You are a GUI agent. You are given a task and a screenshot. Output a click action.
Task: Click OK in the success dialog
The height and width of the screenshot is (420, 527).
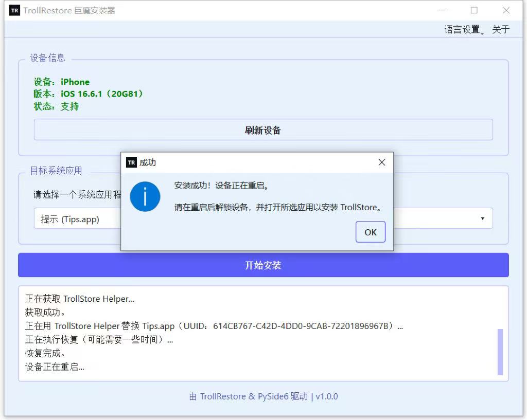pos(371,232)
